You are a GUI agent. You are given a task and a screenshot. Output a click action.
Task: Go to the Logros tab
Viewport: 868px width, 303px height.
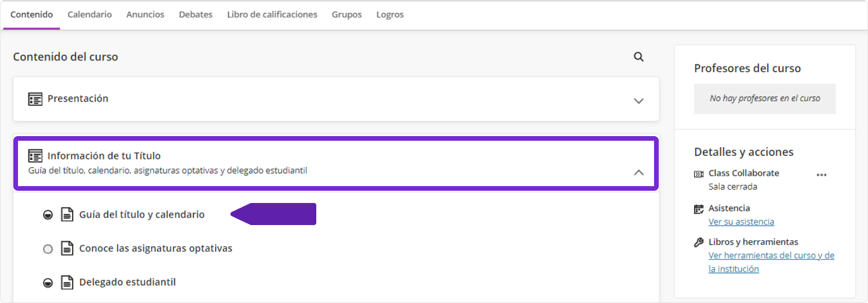(x=390, y=15)
